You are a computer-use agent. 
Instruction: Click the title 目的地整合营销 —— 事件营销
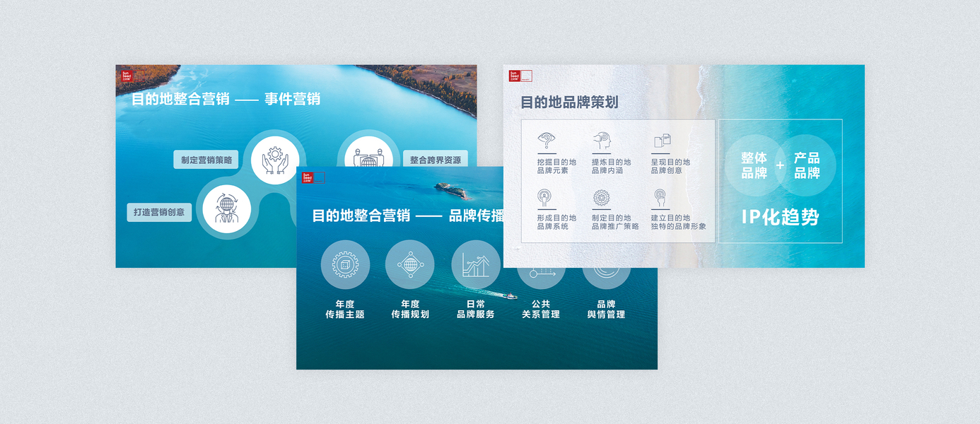pyautogui.click(x=226, y=99)
